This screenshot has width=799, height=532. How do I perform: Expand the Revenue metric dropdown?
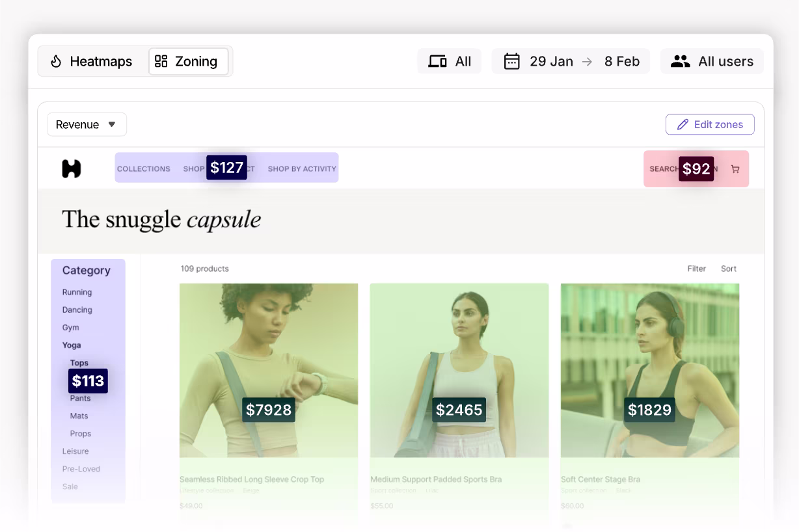click(87, 124)
